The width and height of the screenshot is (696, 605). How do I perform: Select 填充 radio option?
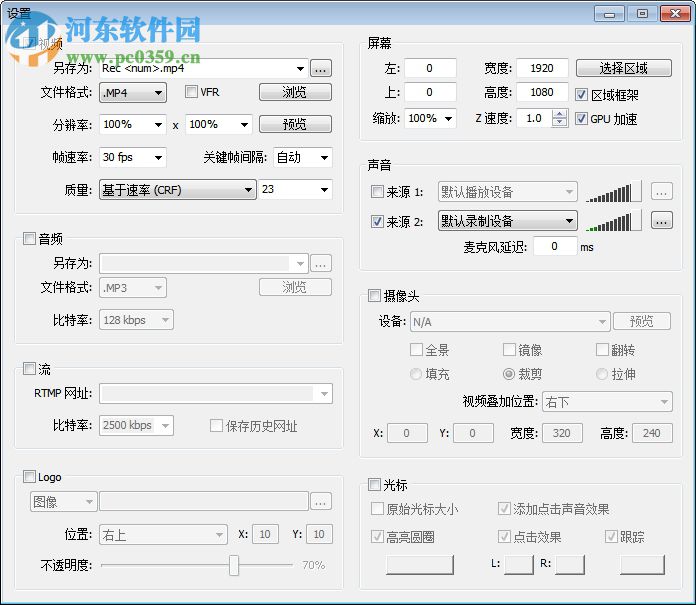[416, 374]
